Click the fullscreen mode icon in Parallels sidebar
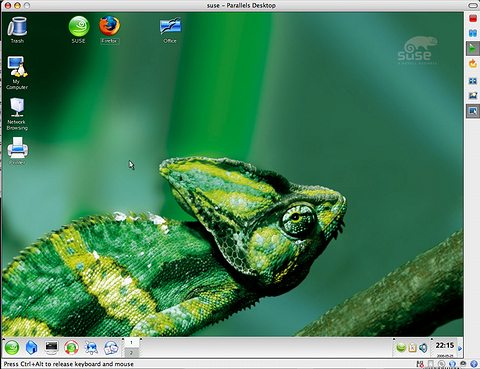480x369 pixels. (473, 81)
